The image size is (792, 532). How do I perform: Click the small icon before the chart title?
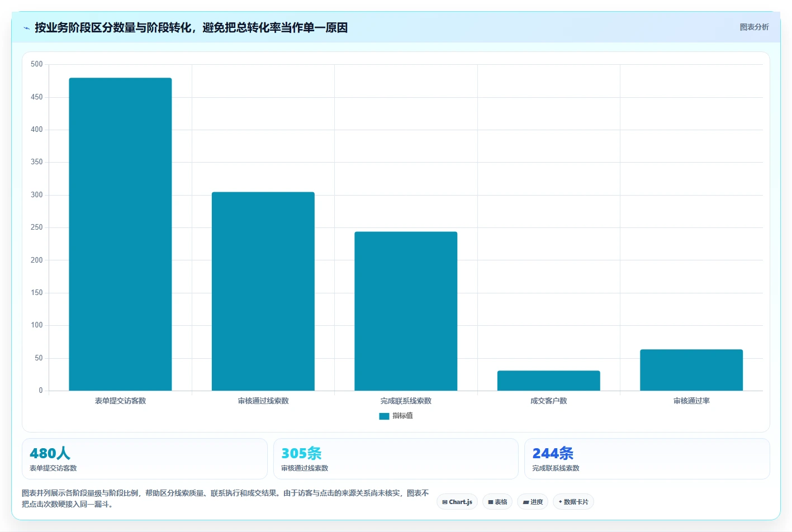point(26,28)
